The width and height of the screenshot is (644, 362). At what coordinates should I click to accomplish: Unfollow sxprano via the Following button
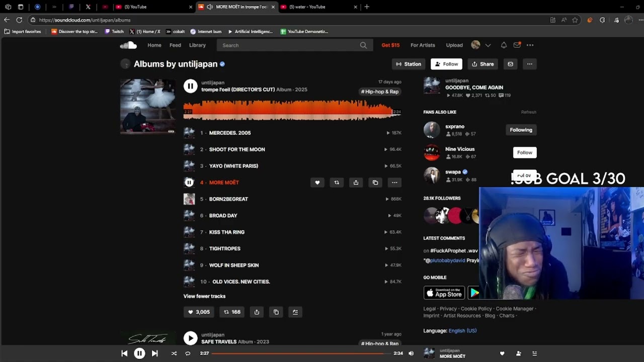[x=521, y=130]
